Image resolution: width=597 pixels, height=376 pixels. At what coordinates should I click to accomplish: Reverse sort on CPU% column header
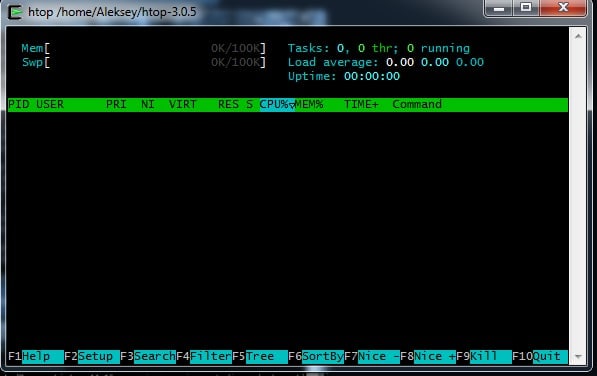coord(277,104)
